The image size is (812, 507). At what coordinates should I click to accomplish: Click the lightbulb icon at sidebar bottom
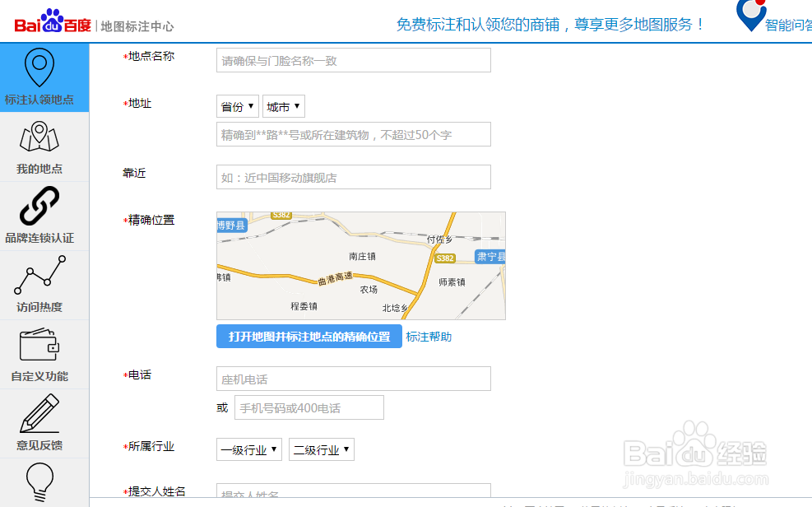(x=39, y=484)
